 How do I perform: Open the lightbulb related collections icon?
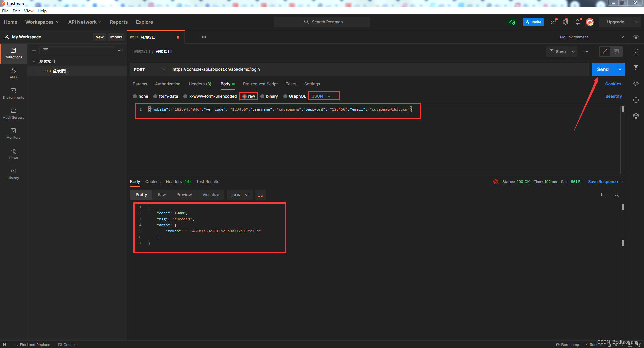636,116
